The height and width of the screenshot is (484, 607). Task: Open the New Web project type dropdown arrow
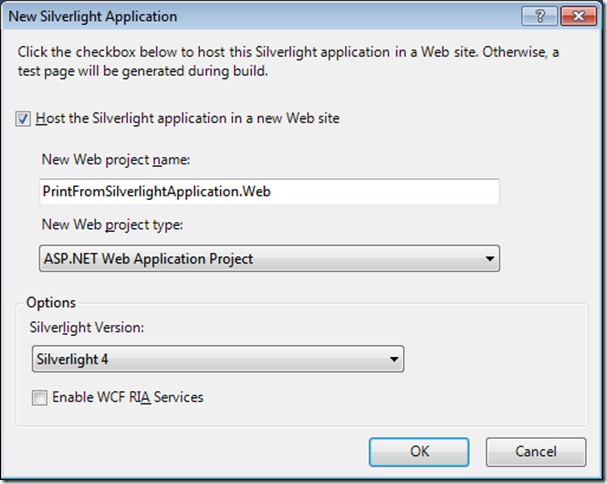tap(488, 259)
